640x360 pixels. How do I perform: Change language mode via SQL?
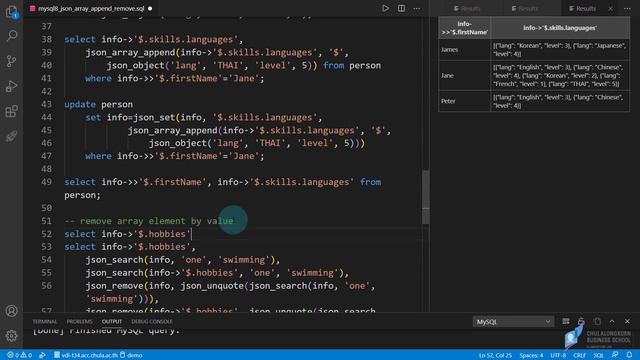coord(598,355)
